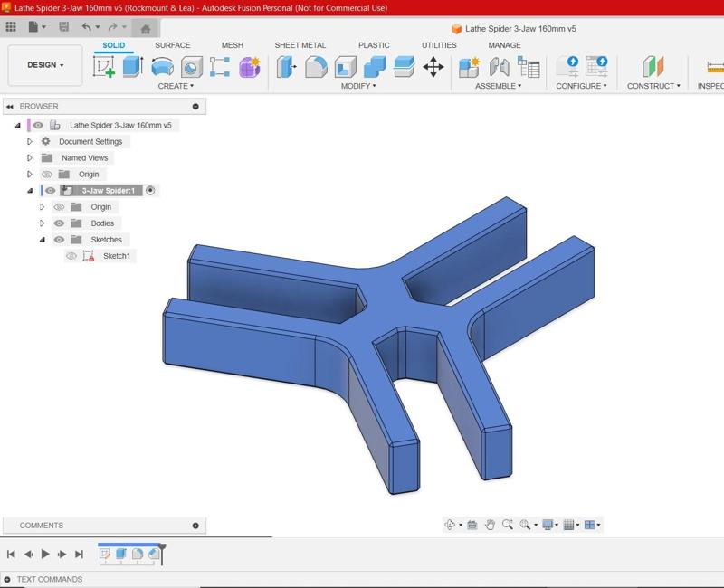Expand the Named Views folder
The width and height of the screenshot is (724, 588).
tap(30, 157)
